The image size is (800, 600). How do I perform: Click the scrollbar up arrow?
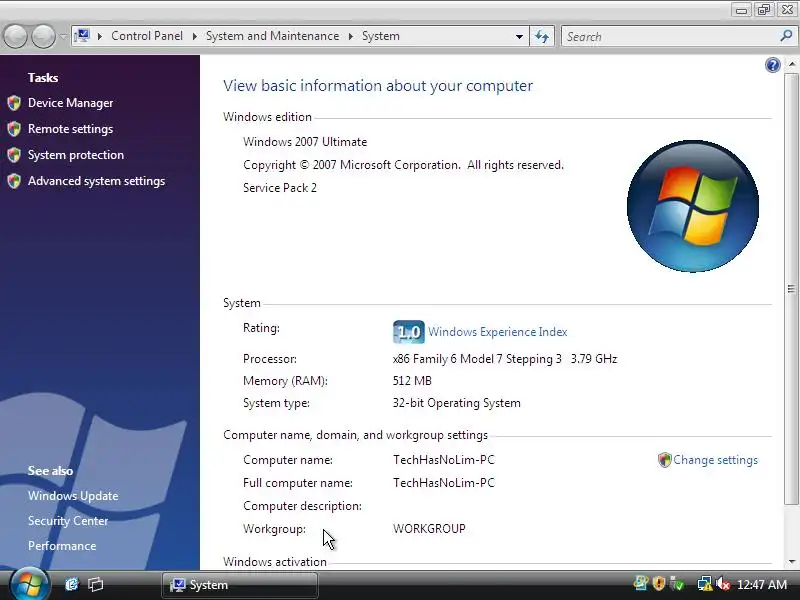(791, 64)
